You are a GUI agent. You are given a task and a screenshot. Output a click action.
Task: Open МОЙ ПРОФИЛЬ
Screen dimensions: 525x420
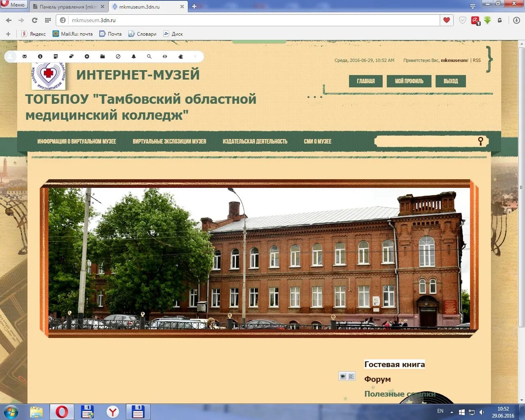pyautogui.click(x=409, y=81)
